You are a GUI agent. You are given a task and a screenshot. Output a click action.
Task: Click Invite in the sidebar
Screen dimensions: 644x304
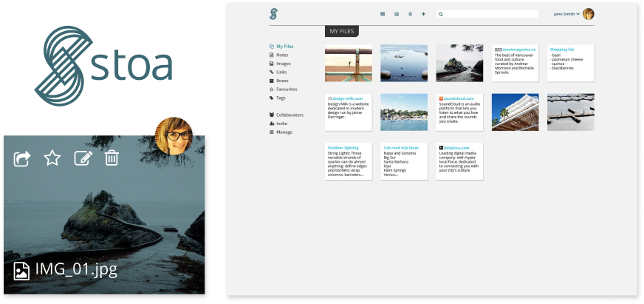[x=278, y=124]
